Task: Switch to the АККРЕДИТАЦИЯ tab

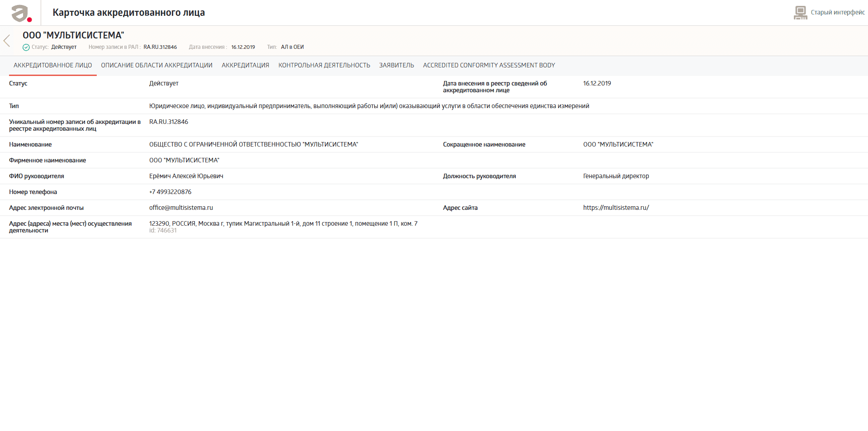Action: (245, 65)
